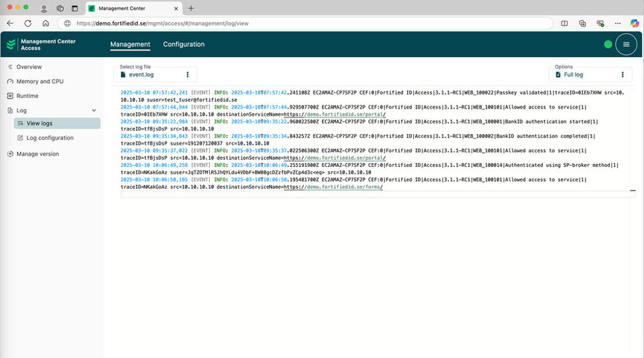Open Manage version page
The height and width of the screenshot is (358, 644).
(38, 154)
